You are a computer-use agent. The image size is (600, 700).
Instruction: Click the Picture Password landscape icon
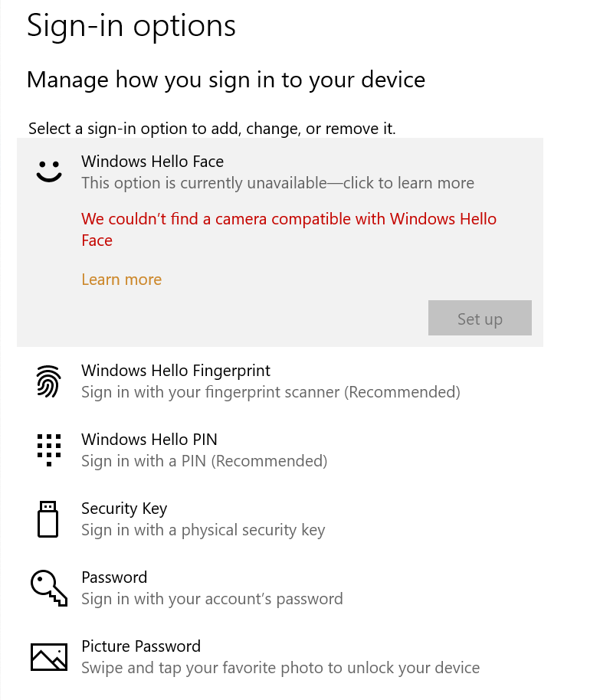pyautogui.click(x=48, y=656)
